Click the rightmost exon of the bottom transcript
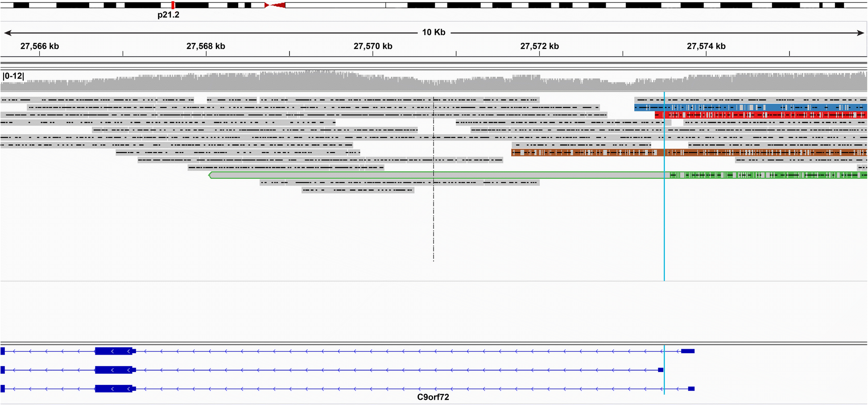 [691, 389]
